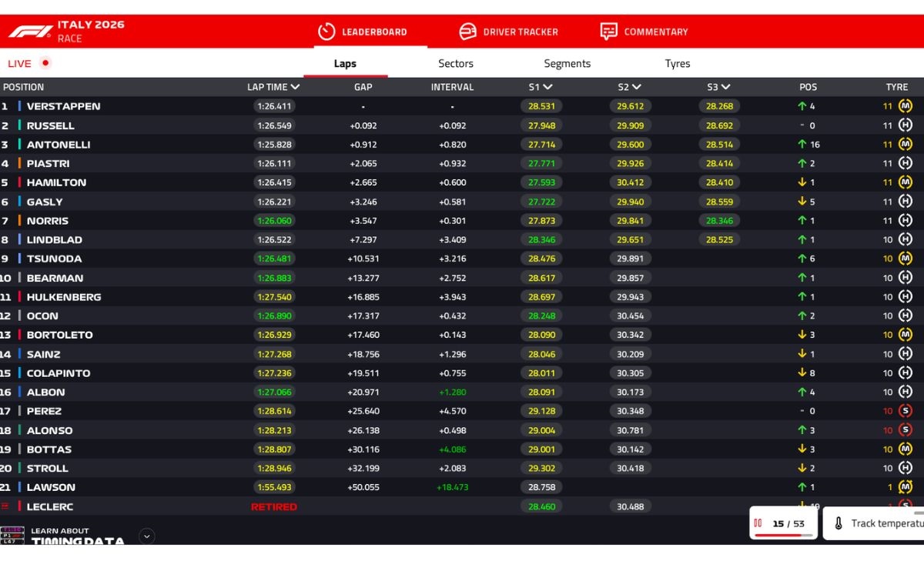Click the Learn About Timing Data link
Image resolution: width=924 pixels, height=561 pixels.
[x=77, y=536]
